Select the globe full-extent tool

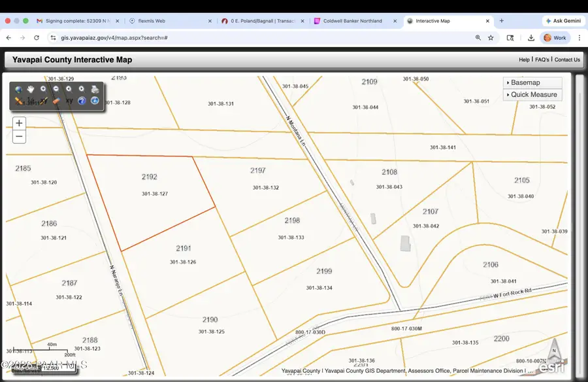[x=18, y=90]
